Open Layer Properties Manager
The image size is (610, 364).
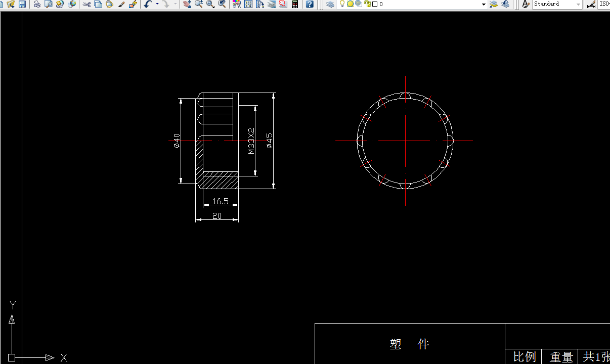(330, 4)
